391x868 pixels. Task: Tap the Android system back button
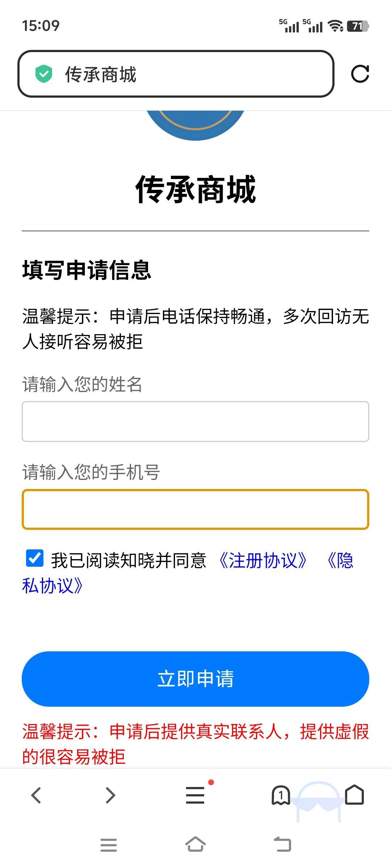pyautogui.click(x=282, y=845)
